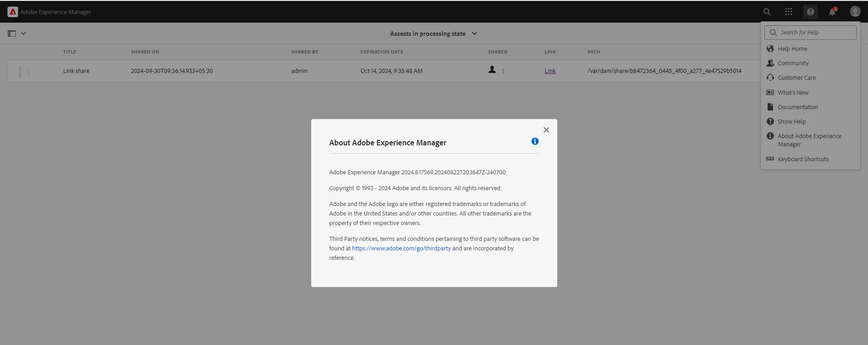Click the PATH column header
Screen dimensions: 868x345
pyautogui.click(x=594, y=52)
